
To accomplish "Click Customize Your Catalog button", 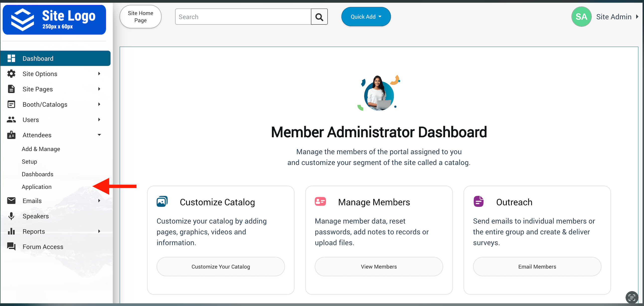I will 221,266.
